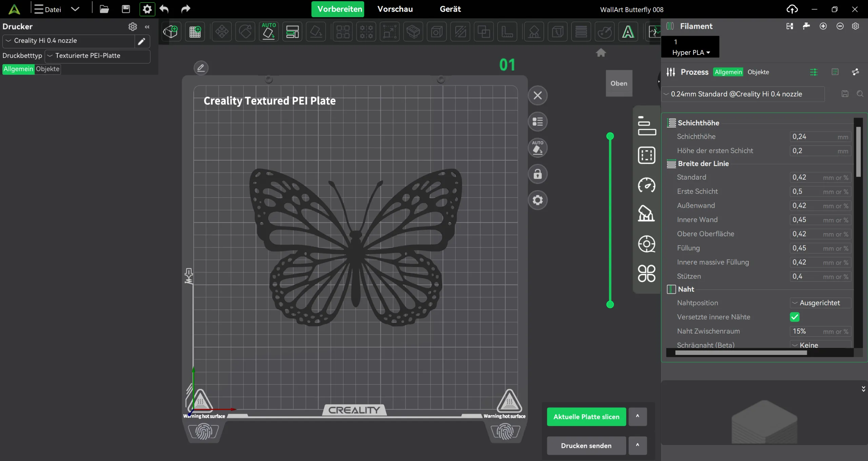Open the Druckbetttyp dropdown

(x=97, y=56)
